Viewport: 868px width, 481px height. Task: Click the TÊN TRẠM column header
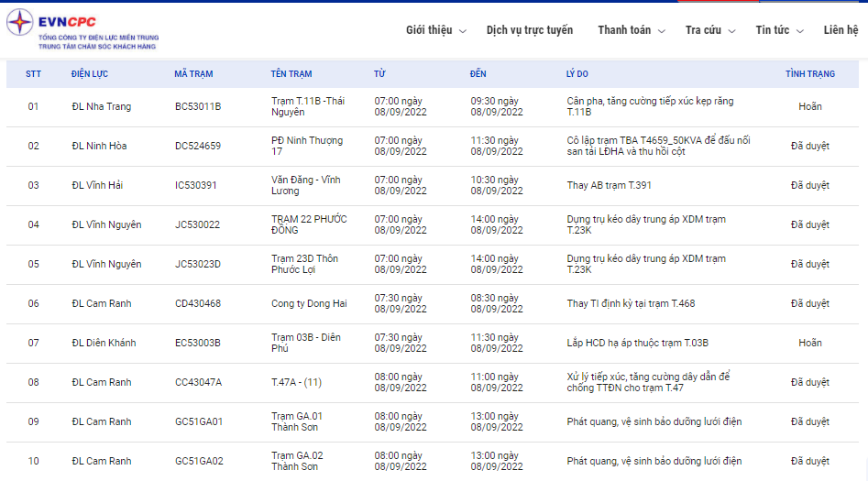coord(291,74)
